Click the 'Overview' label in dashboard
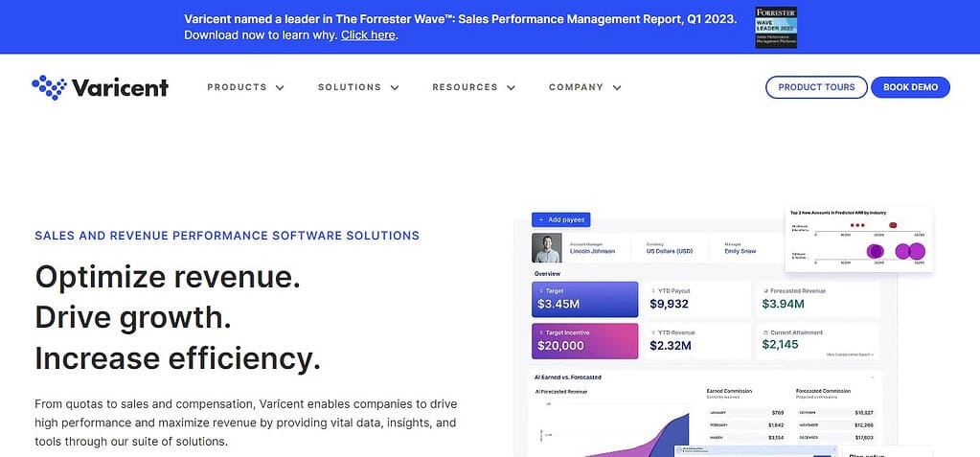Screen dimensions: 980x457 547,274
